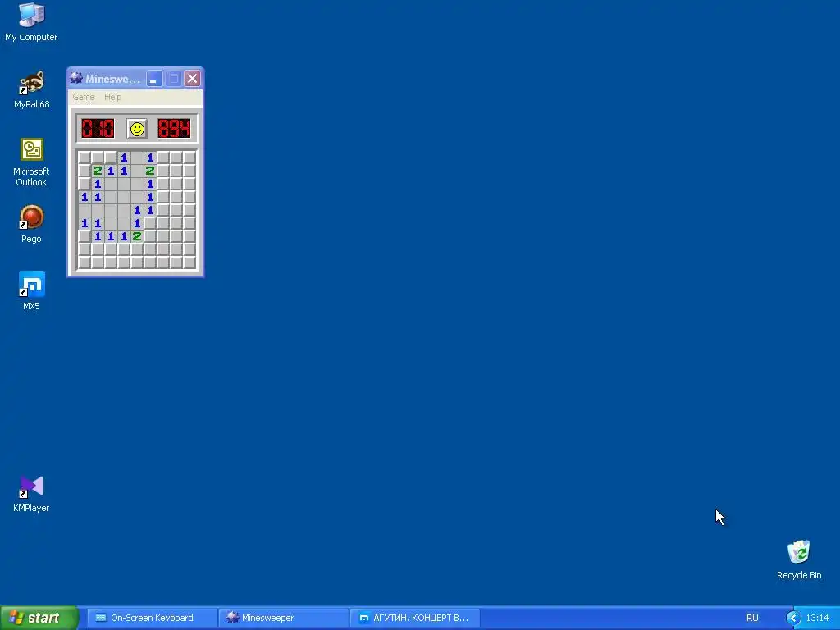Viewport: 840px width, 630px height.
Task: Close the Minesweeper window
Action: point(192,79)
